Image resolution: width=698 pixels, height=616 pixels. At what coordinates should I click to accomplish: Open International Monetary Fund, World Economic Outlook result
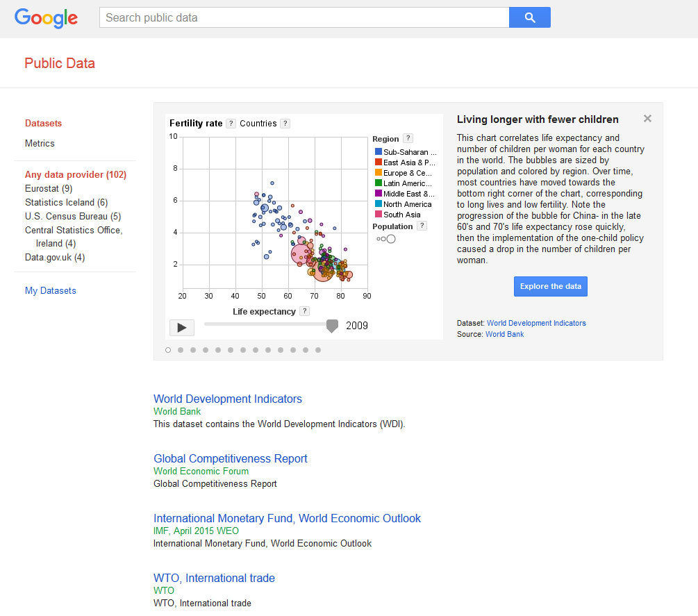click(x=287, y=518)
